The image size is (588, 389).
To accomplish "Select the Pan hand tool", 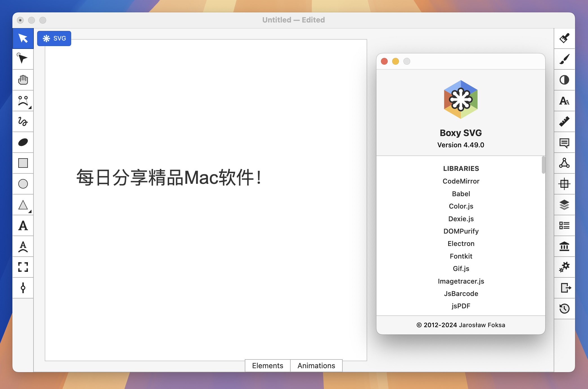I will point(23,80).
